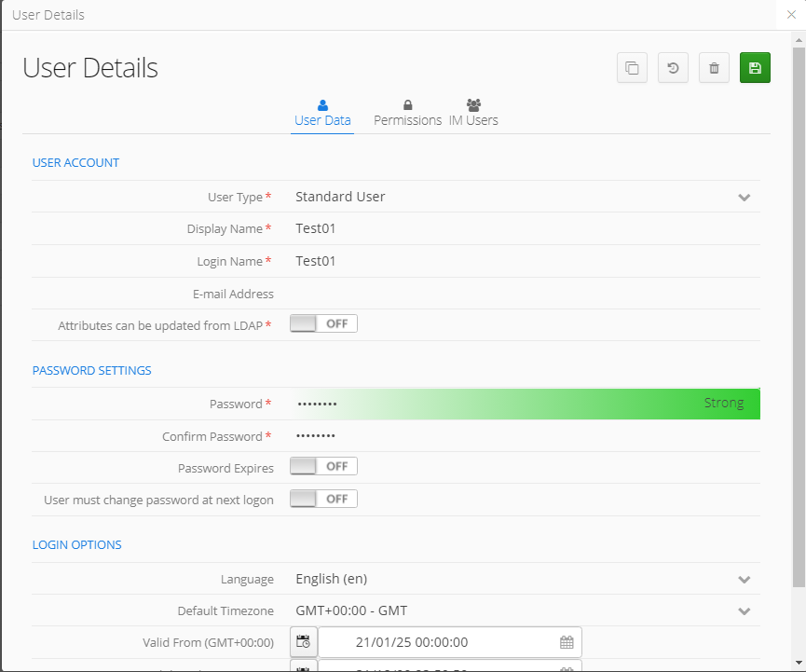The image size is (806, 672).
Task: Click the Default Timezone label
Action: click(225, 610)
